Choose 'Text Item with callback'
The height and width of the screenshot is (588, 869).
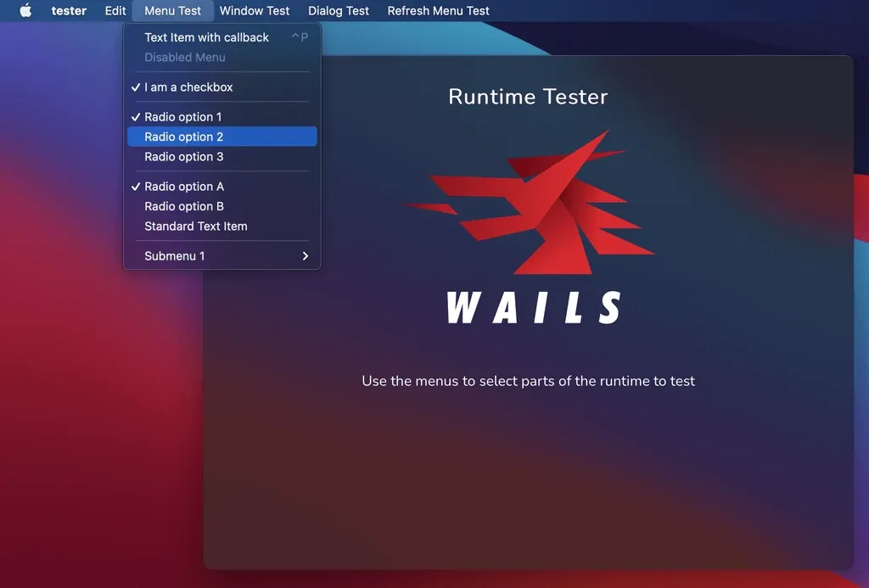point(206,37)
